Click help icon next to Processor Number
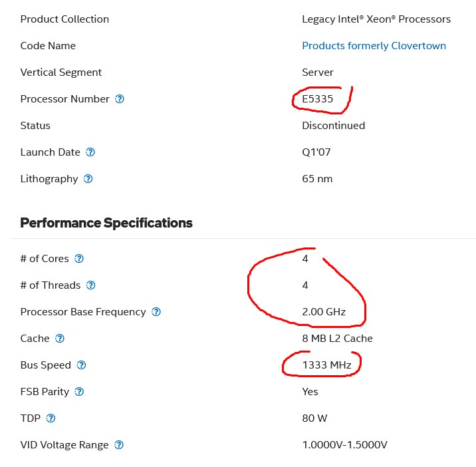Viewport: 476px width, 467px height. pyautogui.click(x=120, y=99)
